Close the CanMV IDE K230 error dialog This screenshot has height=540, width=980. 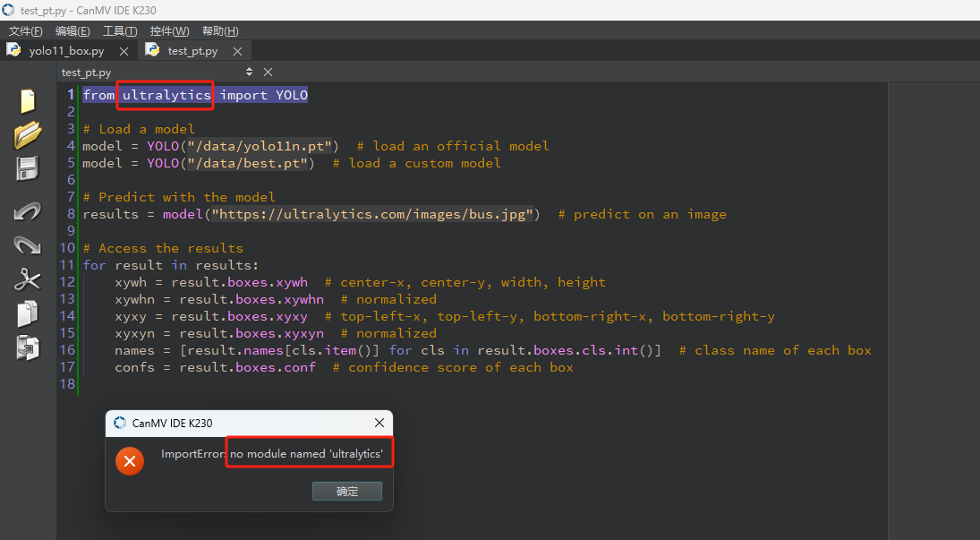tap(379, 423)
